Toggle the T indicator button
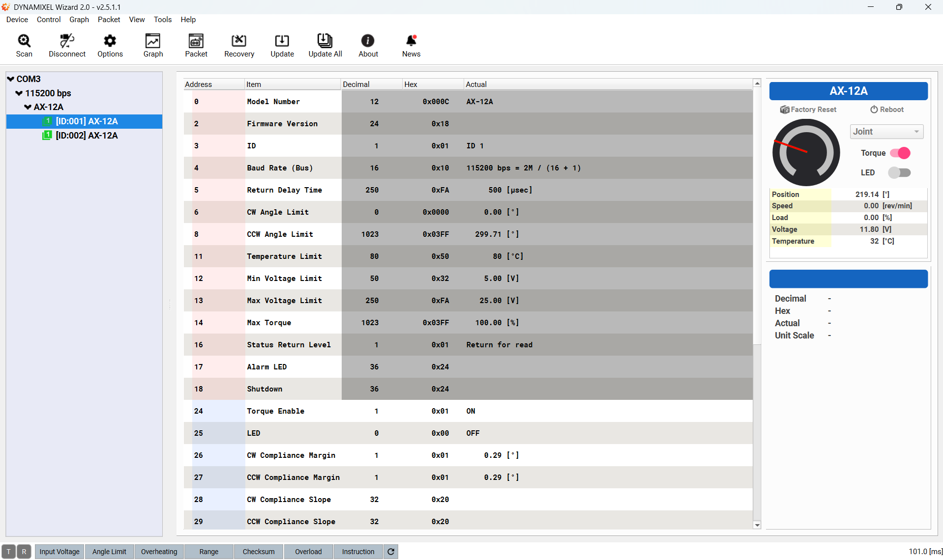 coord(9,552)
